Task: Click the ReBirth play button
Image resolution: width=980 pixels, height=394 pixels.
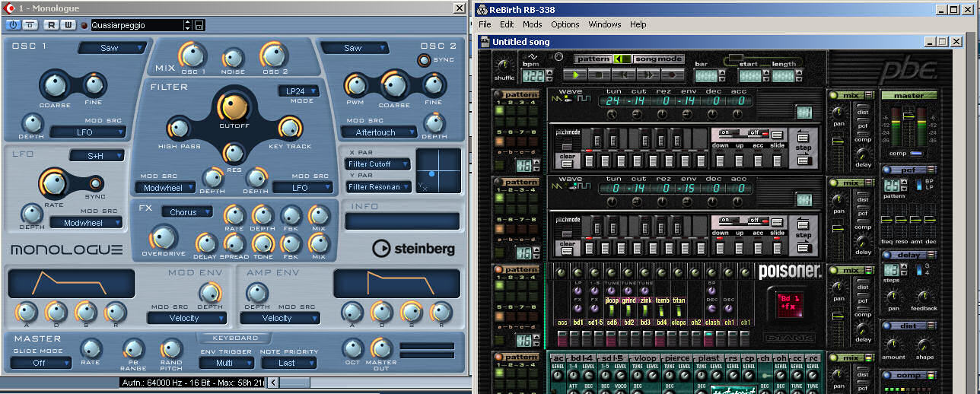Action: [574, 75]
